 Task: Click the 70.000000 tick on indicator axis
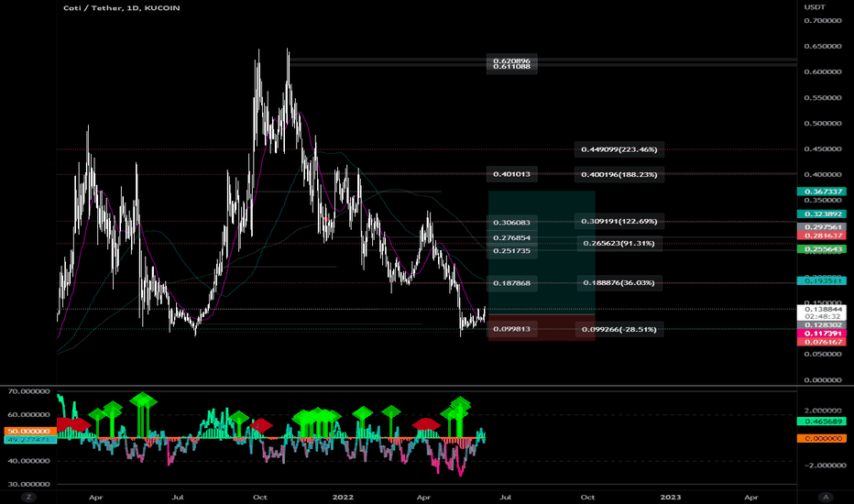[x=27, y=391]
